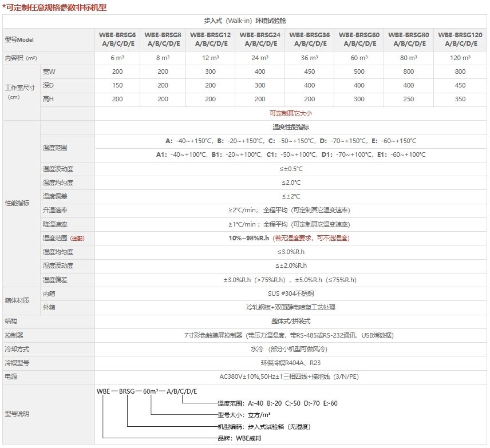Click the 湿度范围 (选配) row label
Viewport: 490px width, 448px height.
point(64,238)
